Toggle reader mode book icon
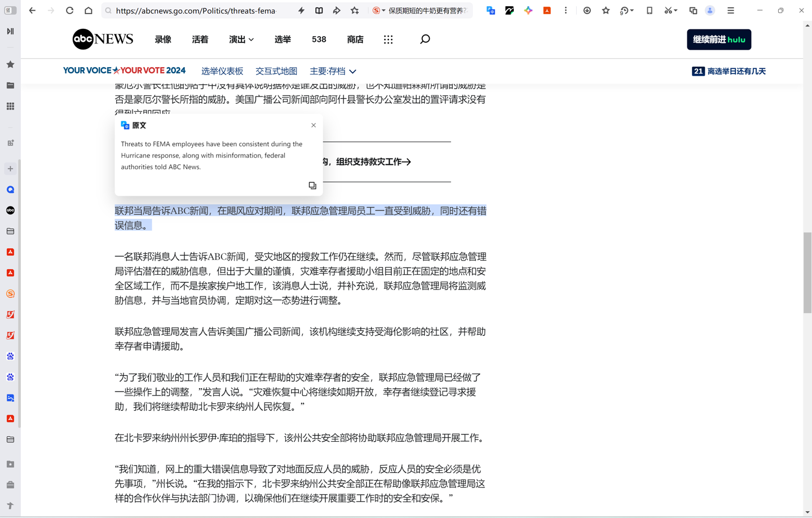This screenshot has height=518, width=812. point(319,11)
